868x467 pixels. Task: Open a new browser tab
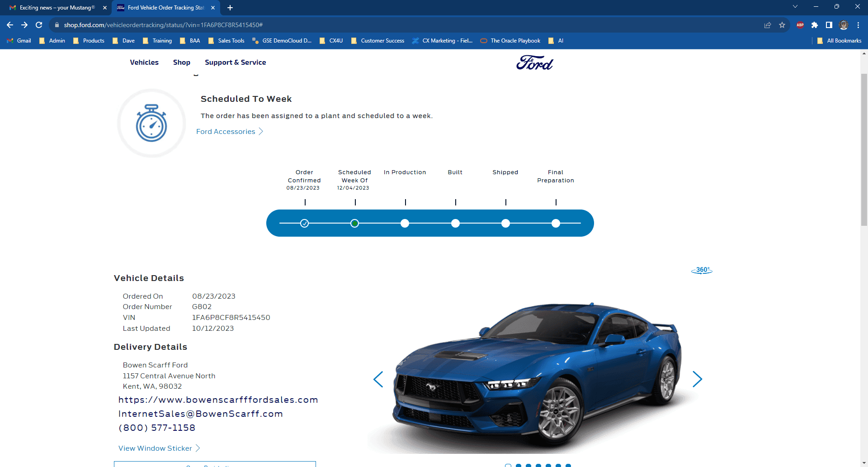230,8
